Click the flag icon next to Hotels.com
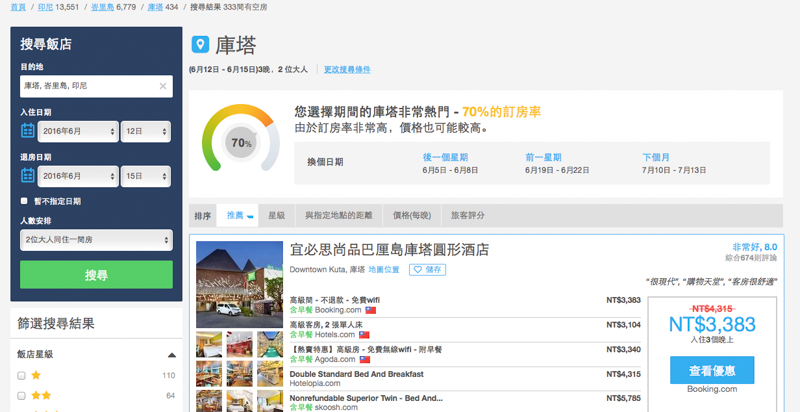800x412 pixels. [364, 335]
